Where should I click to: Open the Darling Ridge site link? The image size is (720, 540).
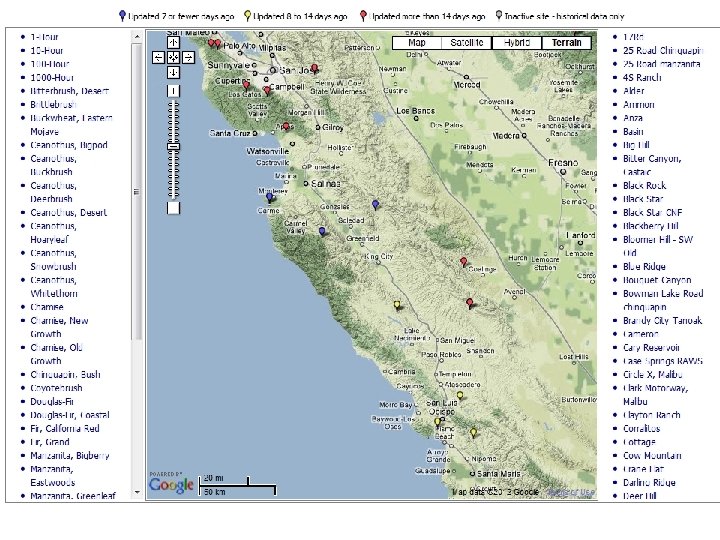[x=649, y=483]
